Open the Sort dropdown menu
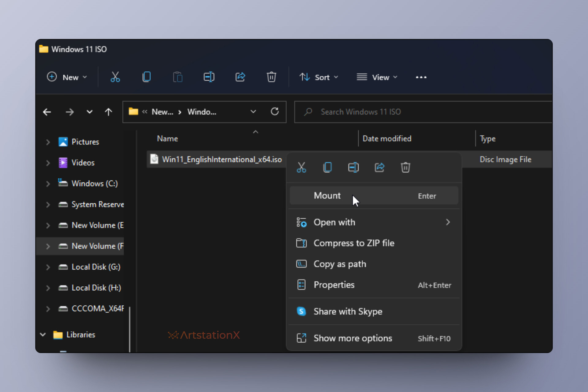The height and width of the screenshot is (392, 588). [x=319, y=77]
